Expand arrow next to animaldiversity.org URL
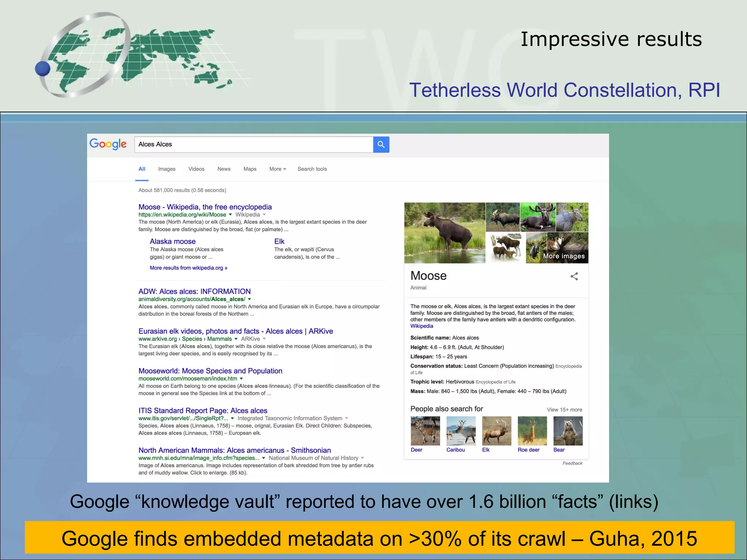 pyautogui.click(x=249, y=299)
